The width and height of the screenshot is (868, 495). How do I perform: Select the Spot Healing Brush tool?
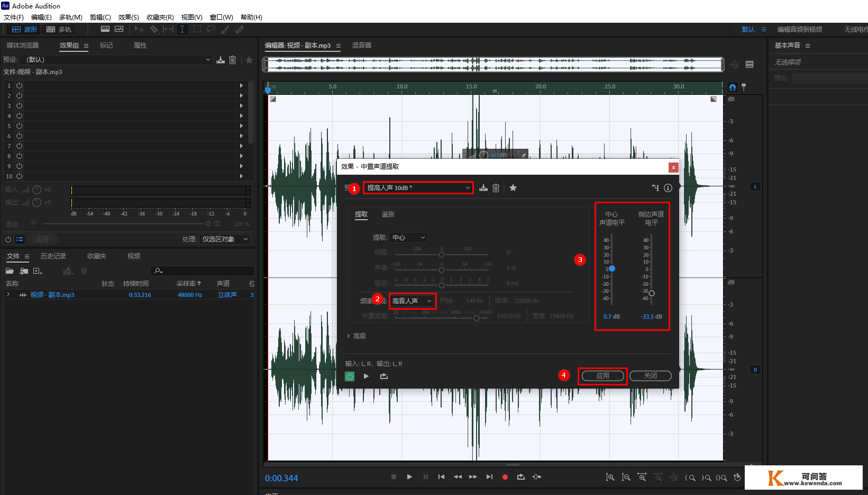point(239,29)
